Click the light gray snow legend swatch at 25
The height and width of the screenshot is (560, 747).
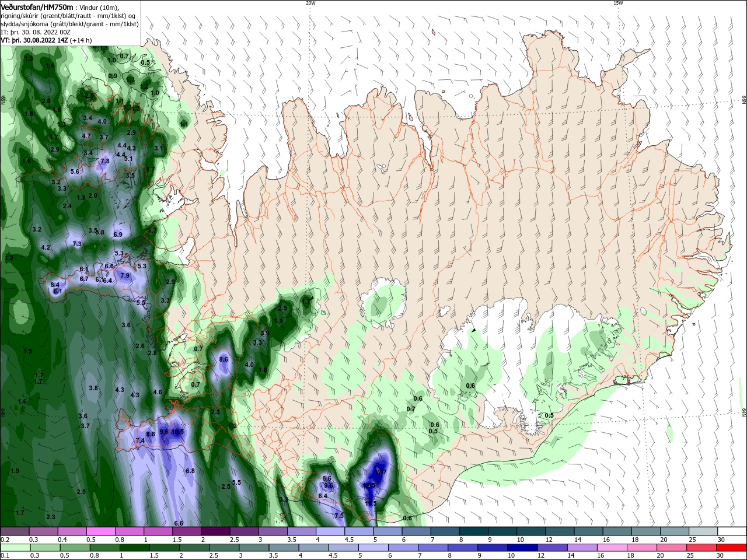pyautogui.click(x=703, y=531)
